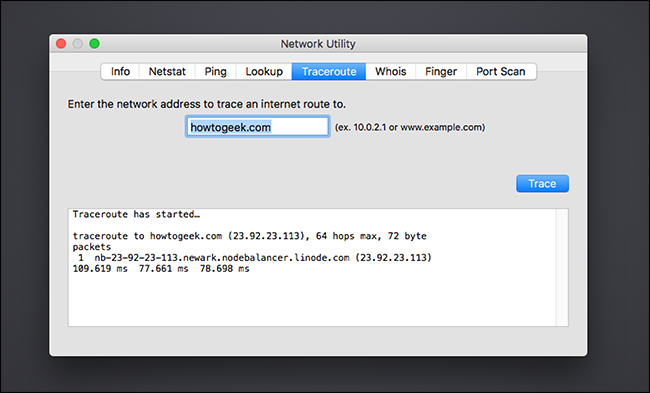Switch to the Finger tab

coord(441,71)
